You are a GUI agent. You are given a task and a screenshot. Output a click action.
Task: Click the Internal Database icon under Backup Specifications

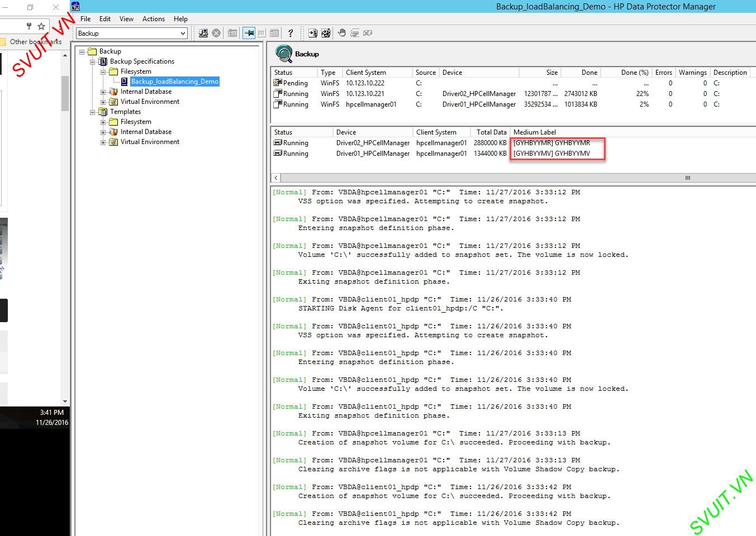click(113, 92)
